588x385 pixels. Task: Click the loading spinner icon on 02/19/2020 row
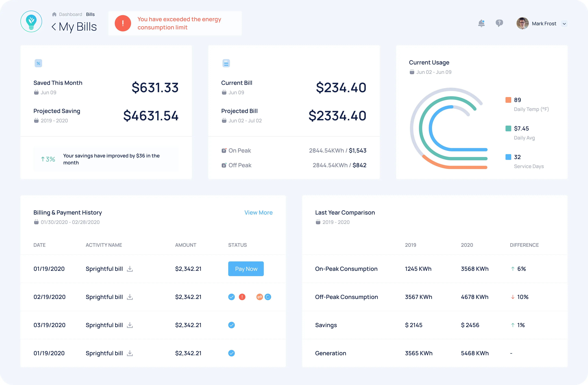tap(268, 297)
